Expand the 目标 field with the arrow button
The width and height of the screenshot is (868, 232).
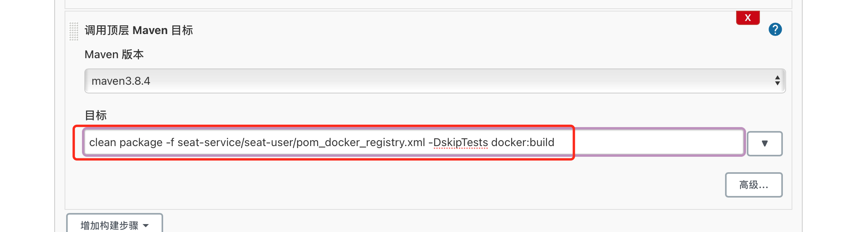(x=764, y=143)
